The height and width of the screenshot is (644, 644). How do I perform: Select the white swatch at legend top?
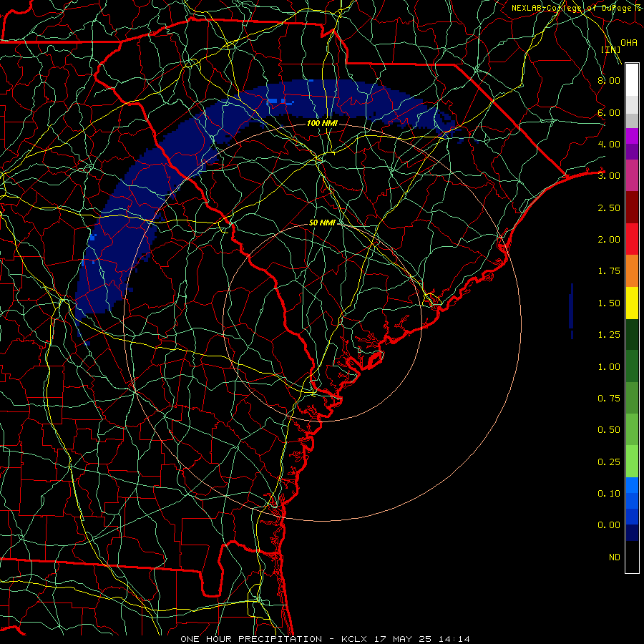[x=632, y=80]
